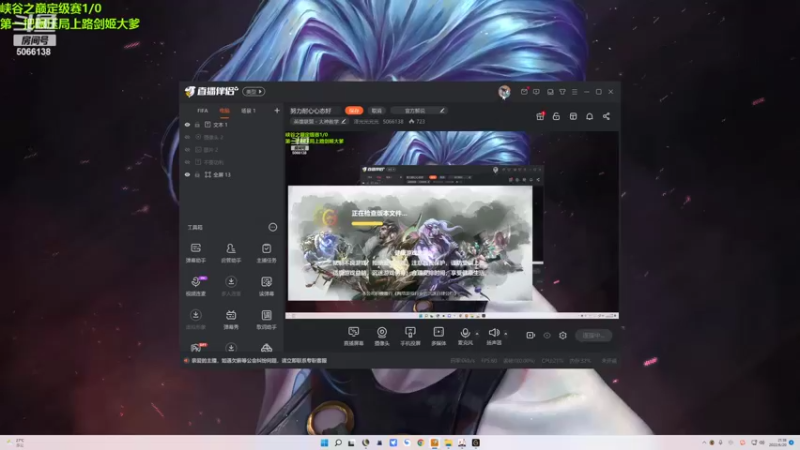Click the orange save button
This screenshot has height=450, width=800.
click(354, 110)
